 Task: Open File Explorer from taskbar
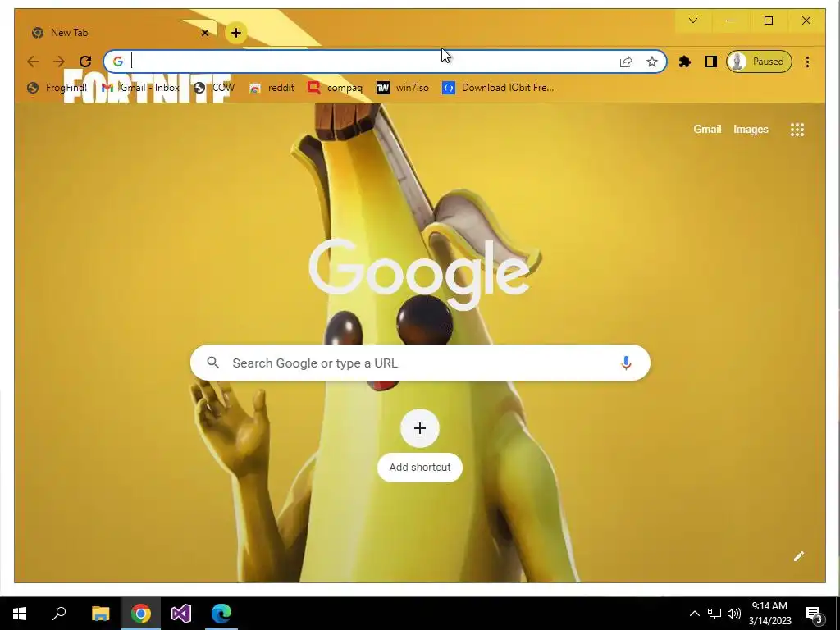[100, 614]
